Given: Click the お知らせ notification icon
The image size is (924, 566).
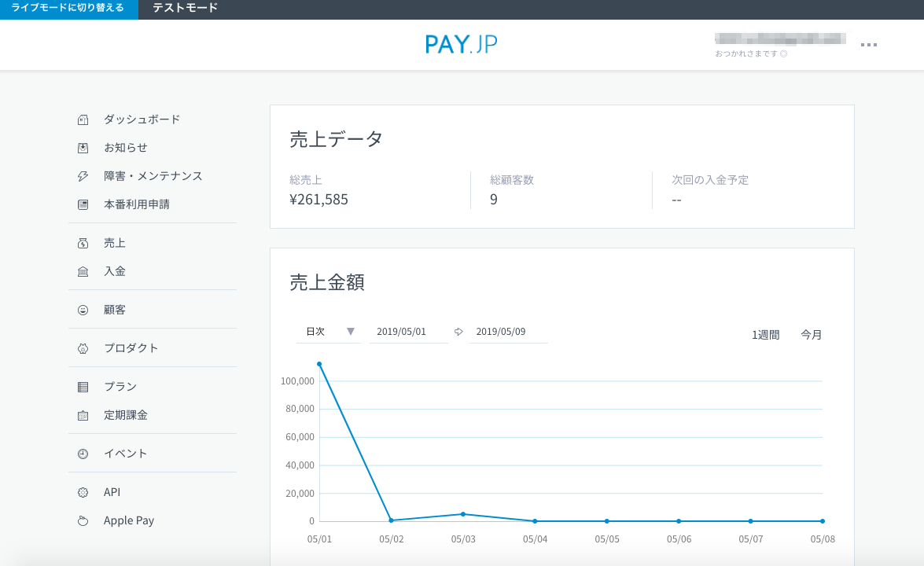Looking at the screenshot, I should coord(83,148).
